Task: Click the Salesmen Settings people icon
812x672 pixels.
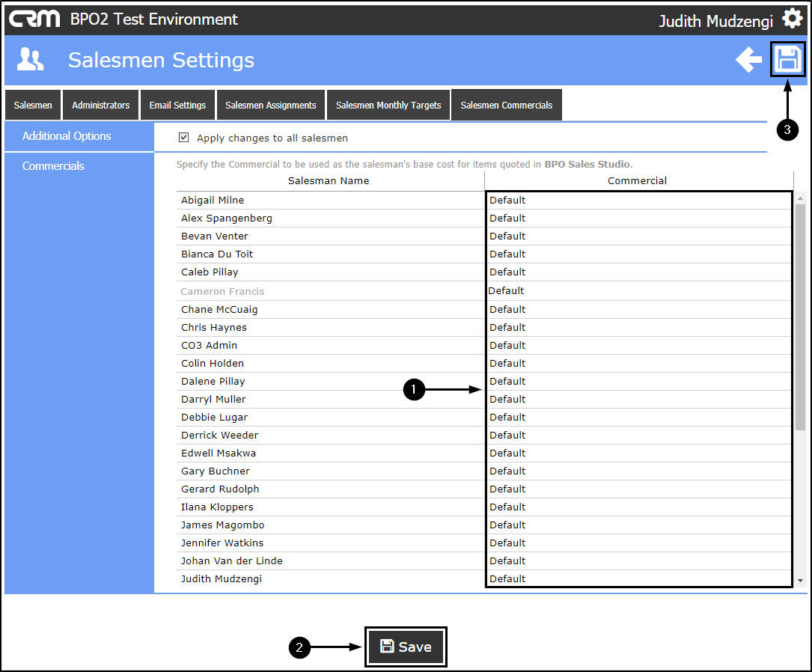Action: [x=30, y=60]
